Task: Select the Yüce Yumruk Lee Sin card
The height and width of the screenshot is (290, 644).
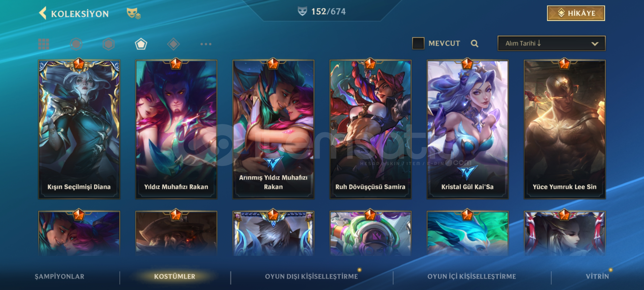Action: [565, 129]
